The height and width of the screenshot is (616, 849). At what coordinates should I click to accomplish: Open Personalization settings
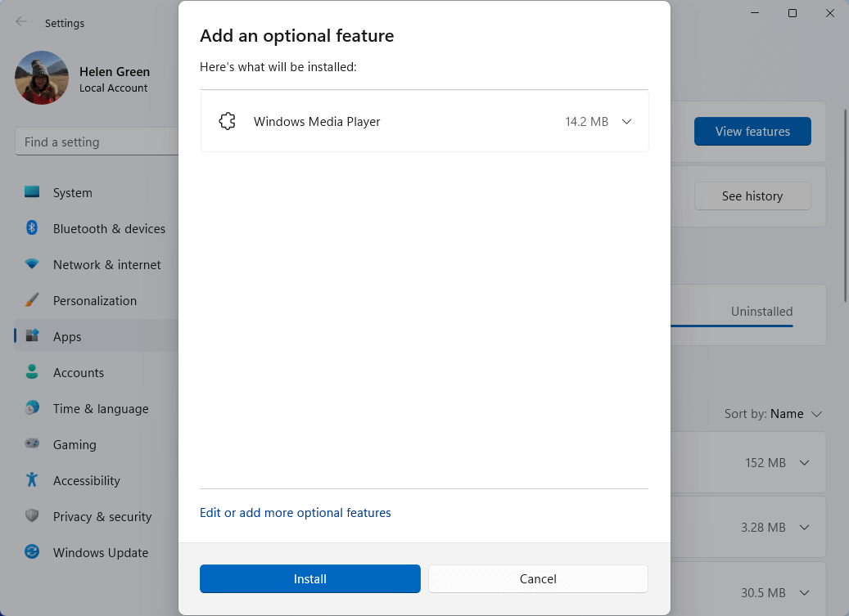click(96, 301)
